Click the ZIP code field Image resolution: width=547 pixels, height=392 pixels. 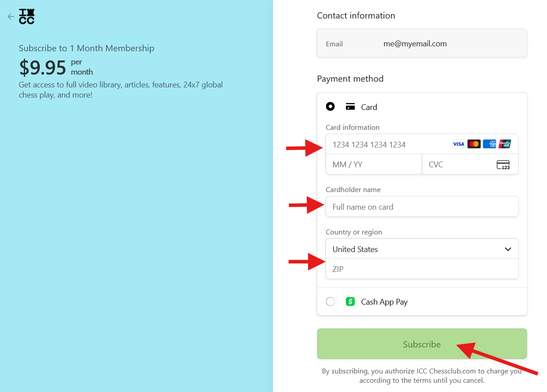point(422,269)
